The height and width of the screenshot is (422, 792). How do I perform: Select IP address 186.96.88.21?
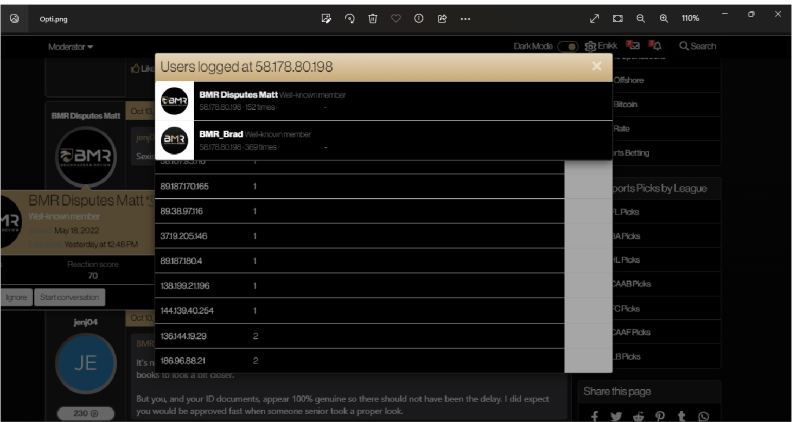point(182,360)
